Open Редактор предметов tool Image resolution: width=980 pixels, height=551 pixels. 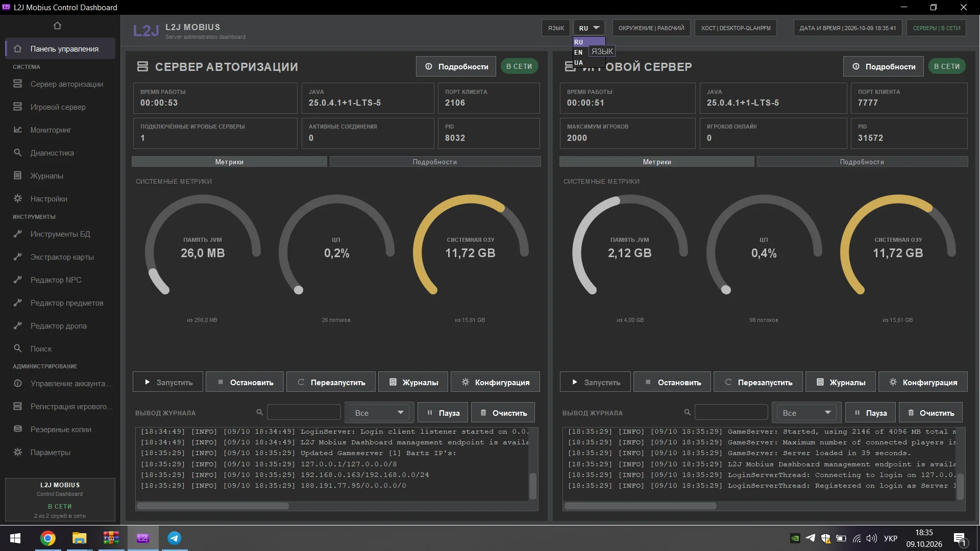(60, 303)
